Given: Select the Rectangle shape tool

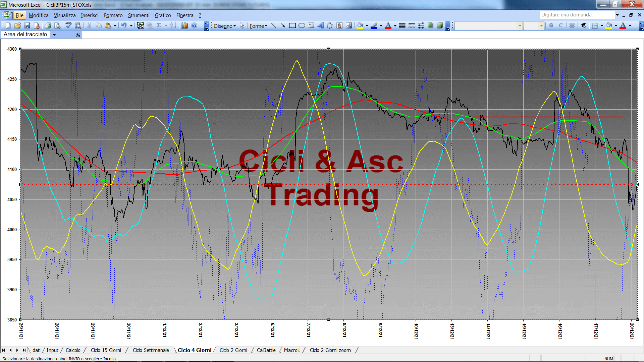Looking at the screenshot, I should (292, 25).
